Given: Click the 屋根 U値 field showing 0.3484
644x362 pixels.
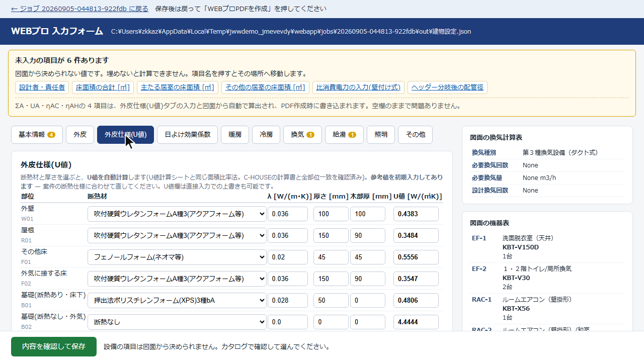Looking at the screenshot, I should (x=416, y=235).
